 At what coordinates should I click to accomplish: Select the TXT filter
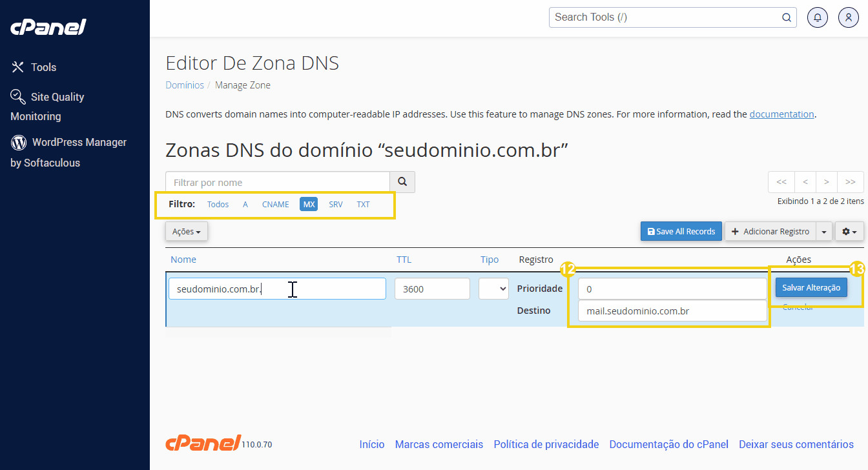(x=364, y=204)
